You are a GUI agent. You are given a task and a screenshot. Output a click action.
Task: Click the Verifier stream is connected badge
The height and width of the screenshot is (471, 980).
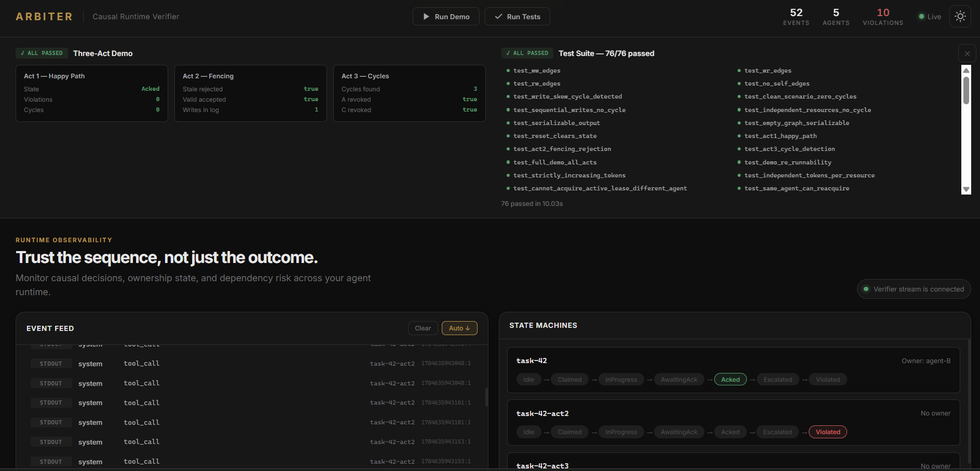[x=914, y=289]
